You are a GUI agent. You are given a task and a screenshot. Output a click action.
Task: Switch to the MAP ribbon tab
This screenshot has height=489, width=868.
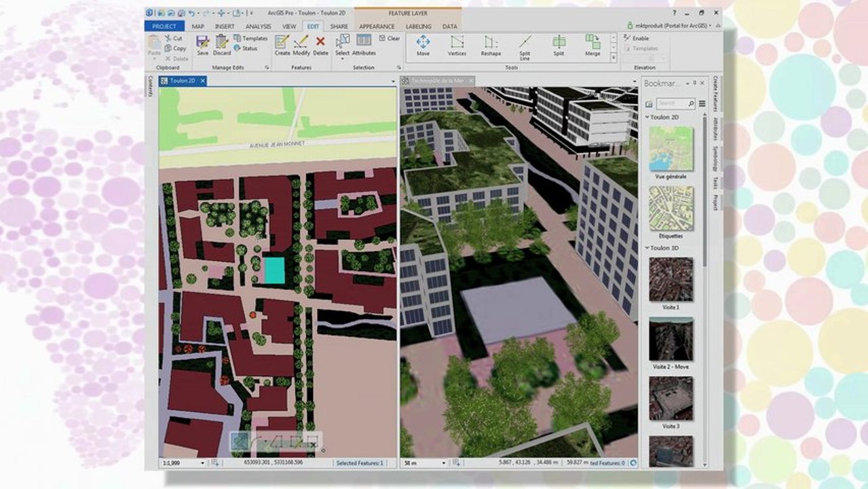tap(197, 26)
